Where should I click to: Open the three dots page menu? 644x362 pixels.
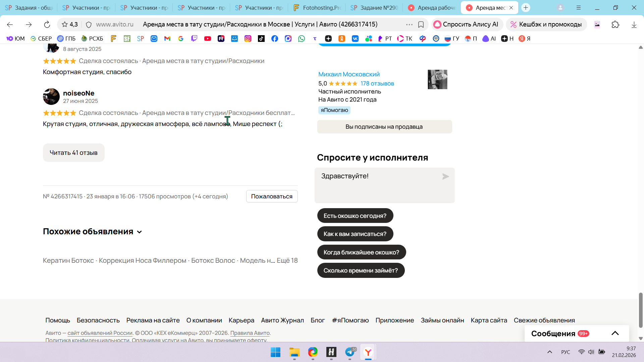[409, 24]
